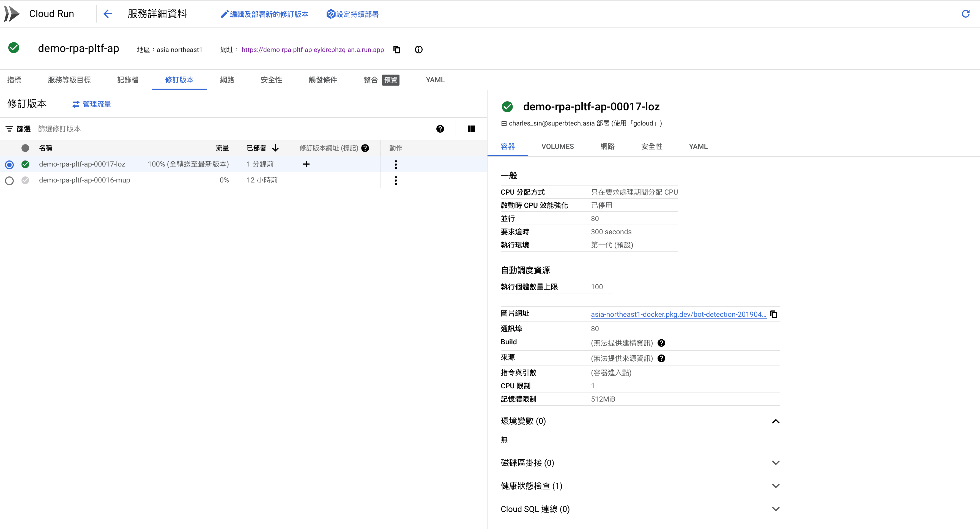Open actions menu for demo-rpa-pltf-ap-00016-mup
The height and width of the screenshot is (529, 980).
[396, 180]
